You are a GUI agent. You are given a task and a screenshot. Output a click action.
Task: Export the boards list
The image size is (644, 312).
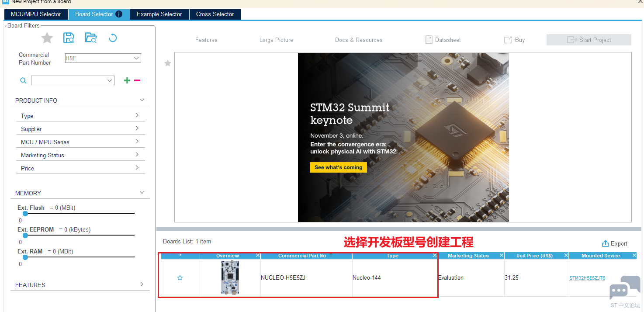(x=614, y=243)
